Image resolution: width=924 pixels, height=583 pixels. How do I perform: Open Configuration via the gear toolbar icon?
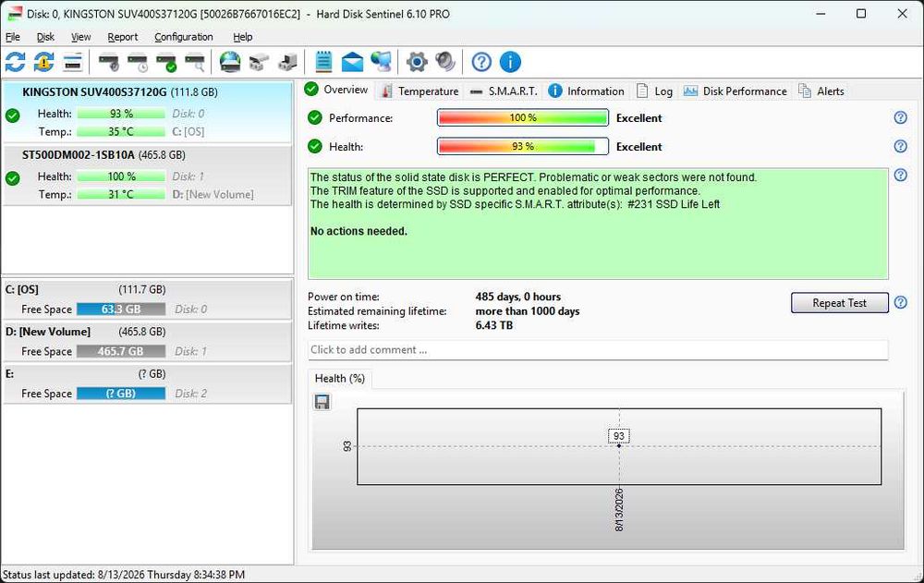pyautogui.click(x=417, y=62)
